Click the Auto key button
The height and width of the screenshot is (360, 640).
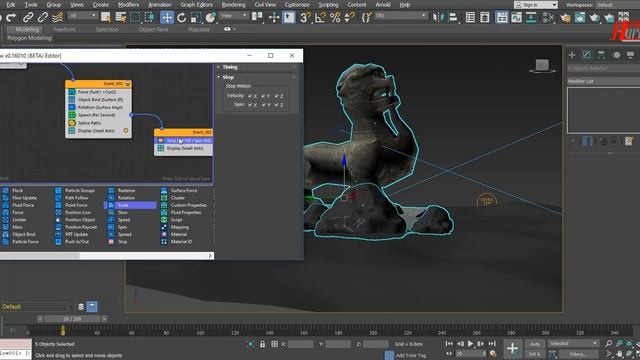[x=535, y=344]
